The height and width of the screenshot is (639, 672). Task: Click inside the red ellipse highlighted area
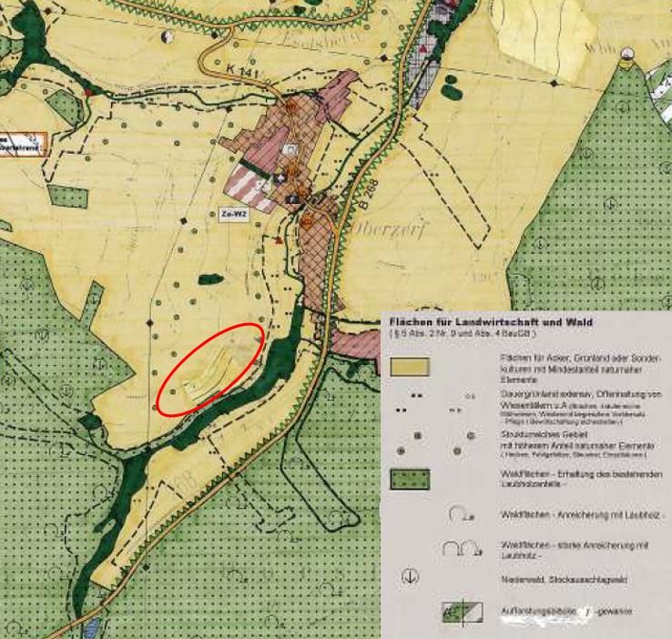[211, 368]
